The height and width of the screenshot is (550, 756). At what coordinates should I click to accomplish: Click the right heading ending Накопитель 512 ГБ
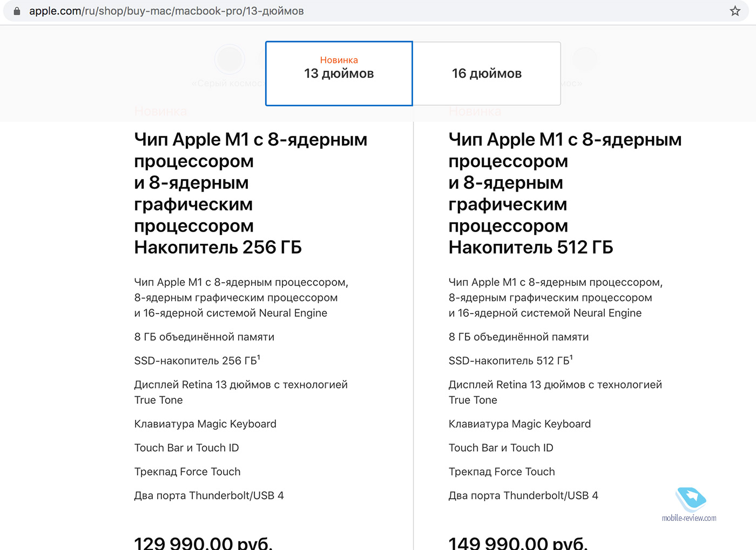565,193
